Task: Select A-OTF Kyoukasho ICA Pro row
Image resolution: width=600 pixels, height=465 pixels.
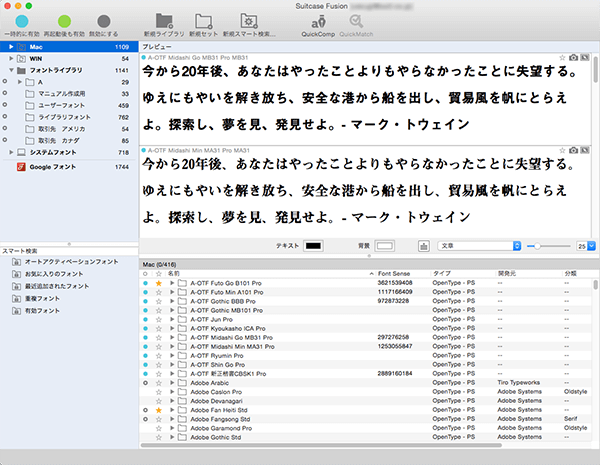Action: pyautogui.click(x=366, y=328)
